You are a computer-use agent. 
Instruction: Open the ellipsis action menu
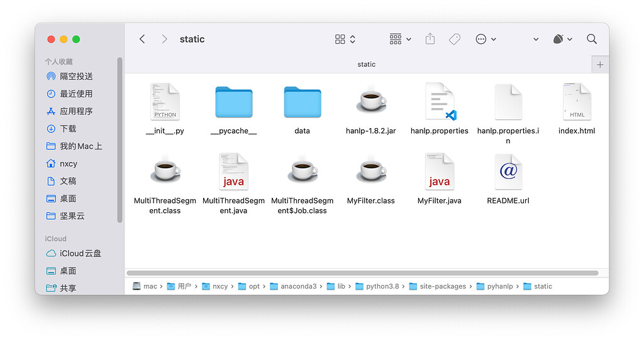(486, 39)
